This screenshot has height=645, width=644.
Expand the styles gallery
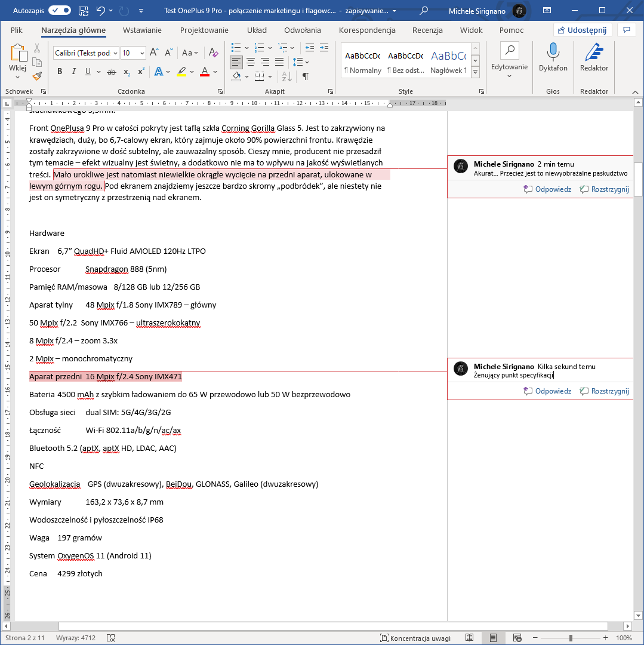coord(476,72)
